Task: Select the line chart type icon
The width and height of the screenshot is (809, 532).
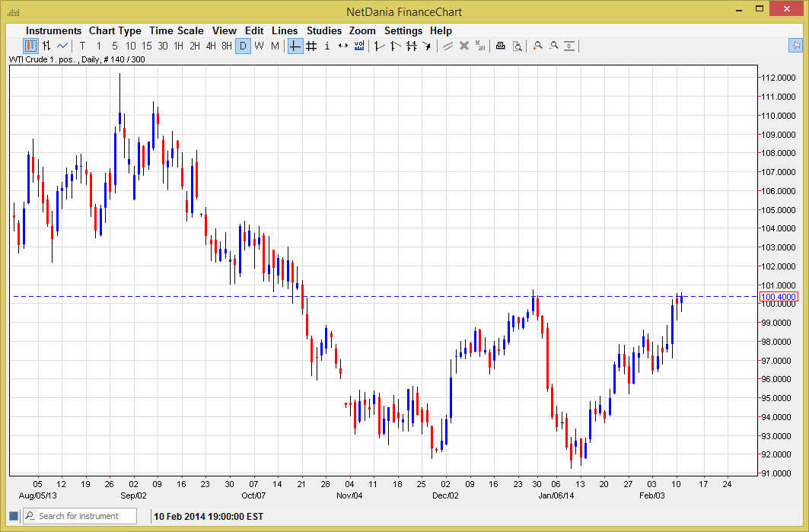Action: tap(62, 46)
